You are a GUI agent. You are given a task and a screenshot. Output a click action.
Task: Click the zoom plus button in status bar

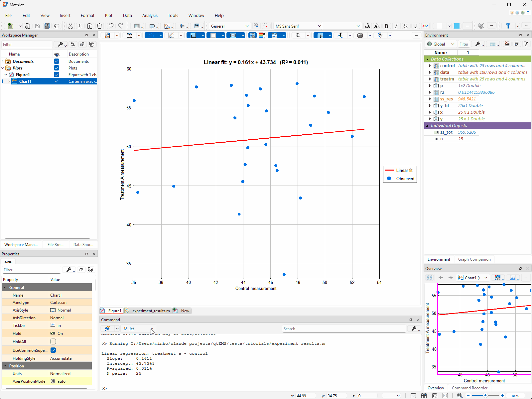502,396
